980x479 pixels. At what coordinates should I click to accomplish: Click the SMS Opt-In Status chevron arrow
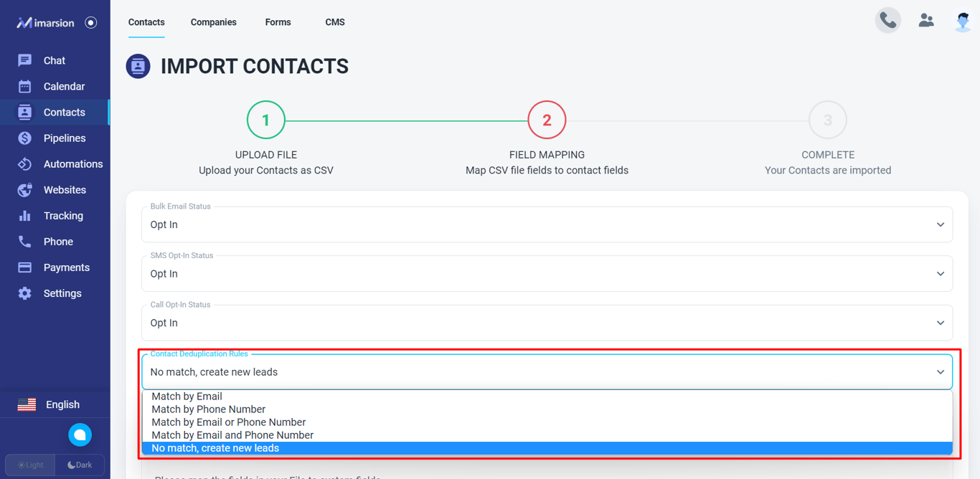(x=940, y=273)
